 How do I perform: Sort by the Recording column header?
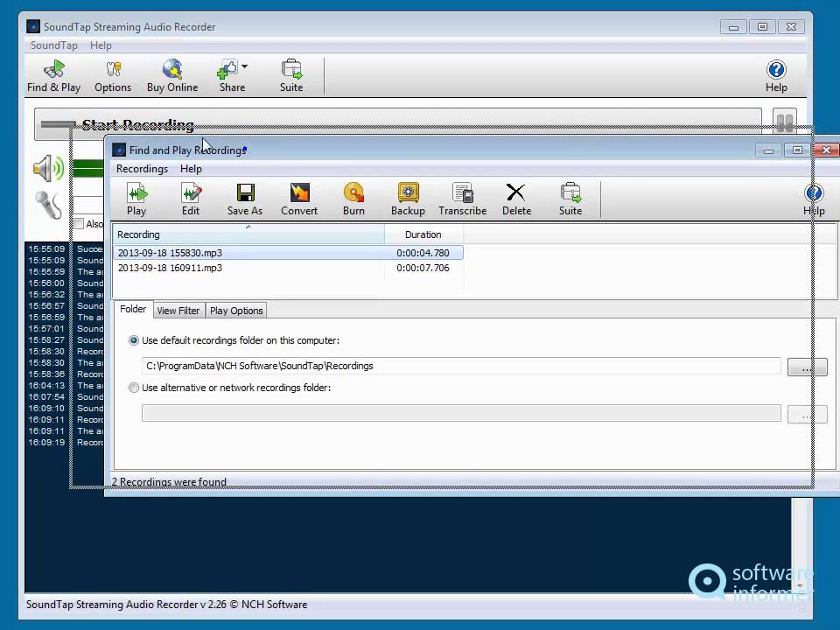248,234
